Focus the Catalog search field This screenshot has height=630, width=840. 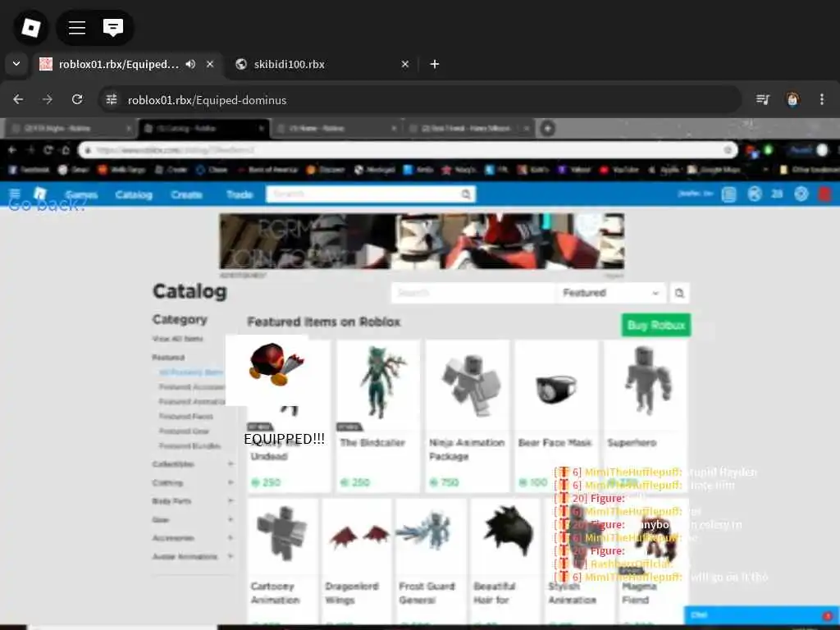(x=472, y=293)
